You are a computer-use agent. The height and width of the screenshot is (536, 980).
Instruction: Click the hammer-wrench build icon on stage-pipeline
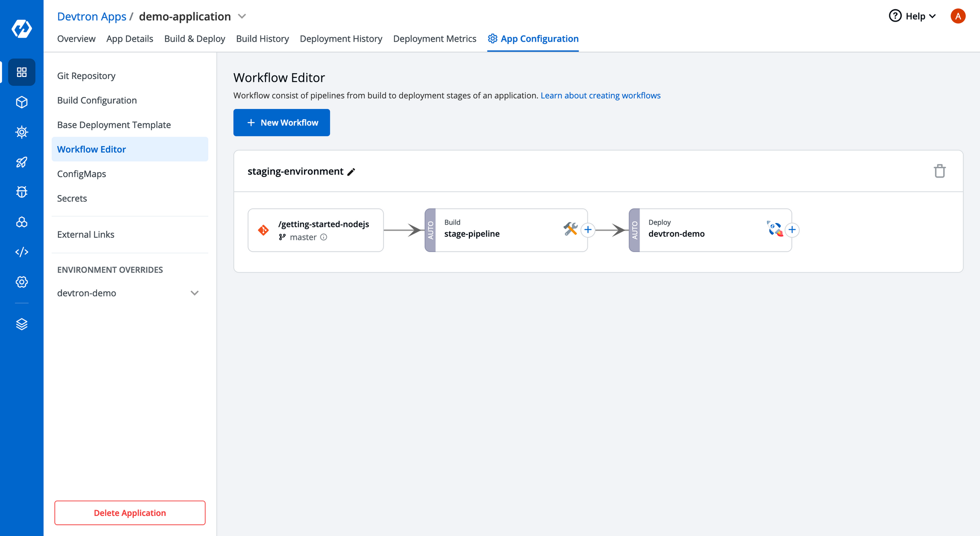point(570,229)
